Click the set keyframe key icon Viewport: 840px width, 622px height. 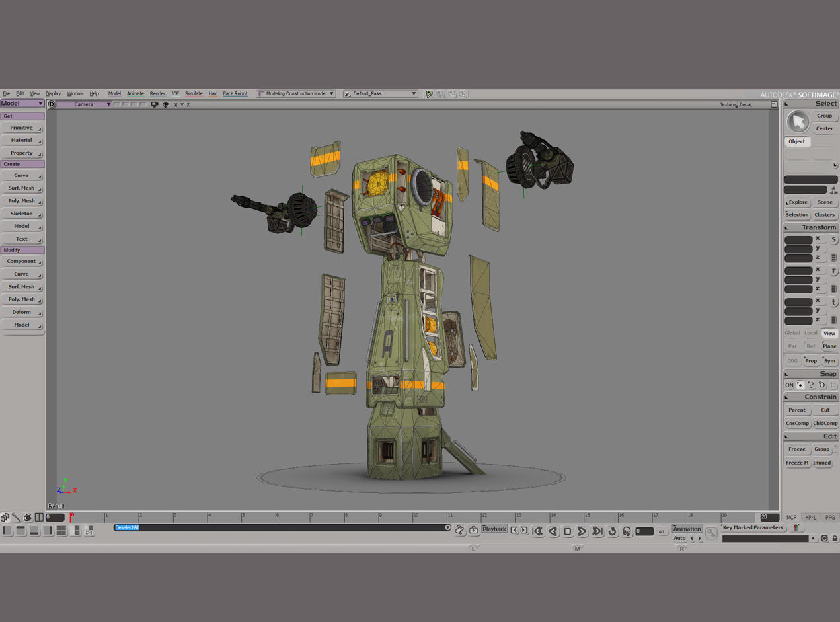[x=711, y=533]
